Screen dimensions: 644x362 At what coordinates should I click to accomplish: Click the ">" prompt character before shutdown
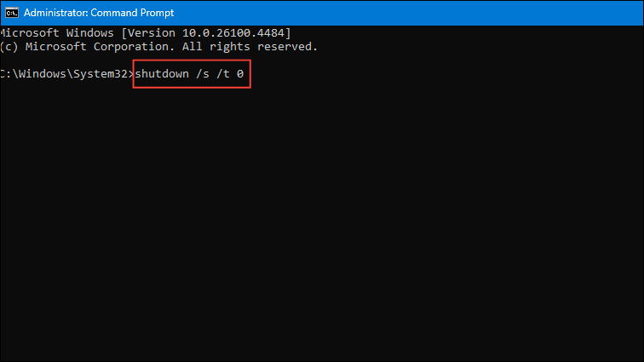(x=131, y=74)
